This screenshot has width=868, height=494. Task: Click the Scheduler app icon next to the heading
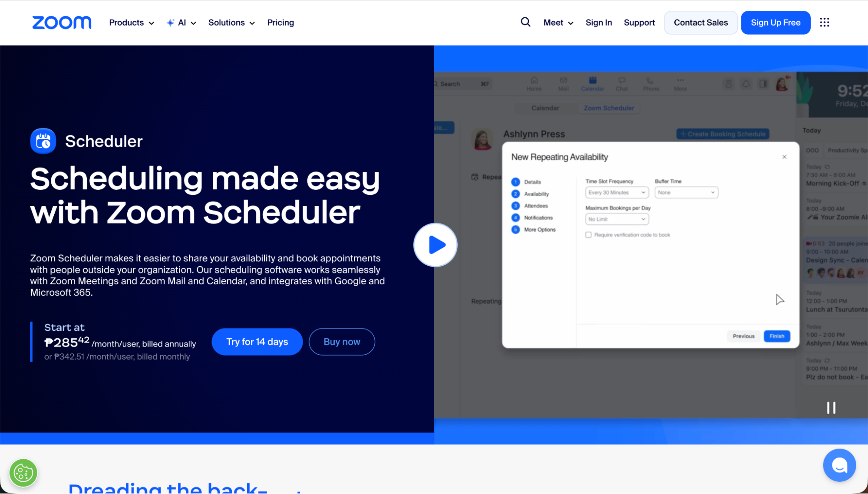tap(43, 141)
